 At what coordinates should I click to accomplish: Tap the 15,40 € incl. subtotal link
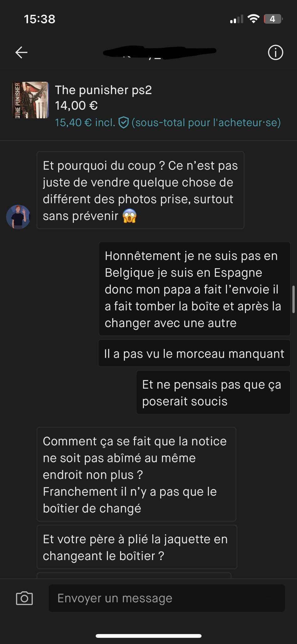click(85, 122)
